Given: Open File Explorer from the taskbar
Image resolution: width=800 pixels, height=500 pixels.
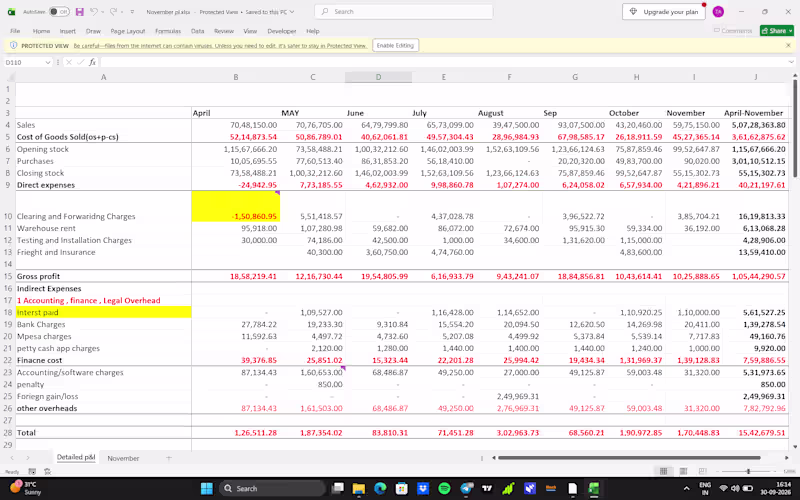Looking at the screenshot, I should pos(358,488).
